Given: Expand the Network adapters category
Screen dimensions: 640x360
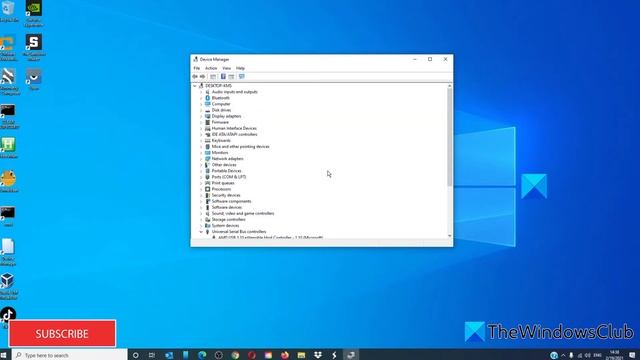Looking at the screenshot, I should (x=201, y=159).
